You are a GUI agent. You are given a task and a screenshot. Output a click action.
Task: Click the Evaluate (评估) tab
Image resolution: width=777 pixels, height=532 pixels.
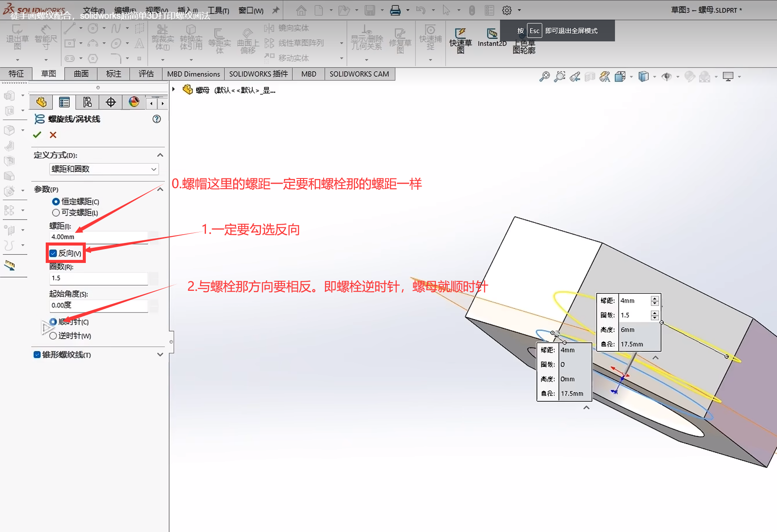pos(146,74)
